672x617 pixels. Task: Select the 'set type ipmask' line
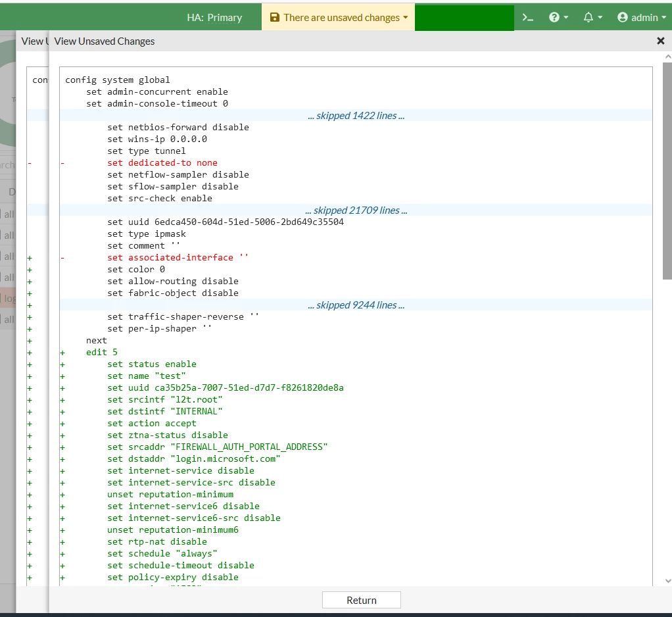146,234
